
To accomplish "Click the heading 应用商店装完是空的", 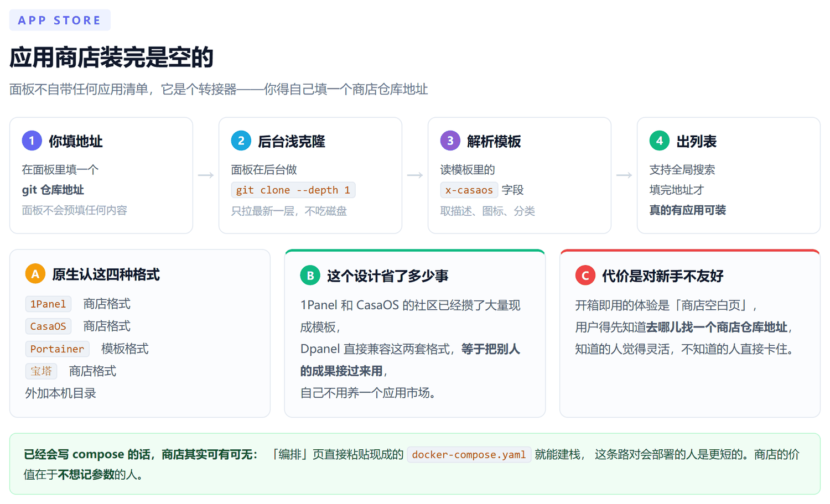I will click(111, 58).
